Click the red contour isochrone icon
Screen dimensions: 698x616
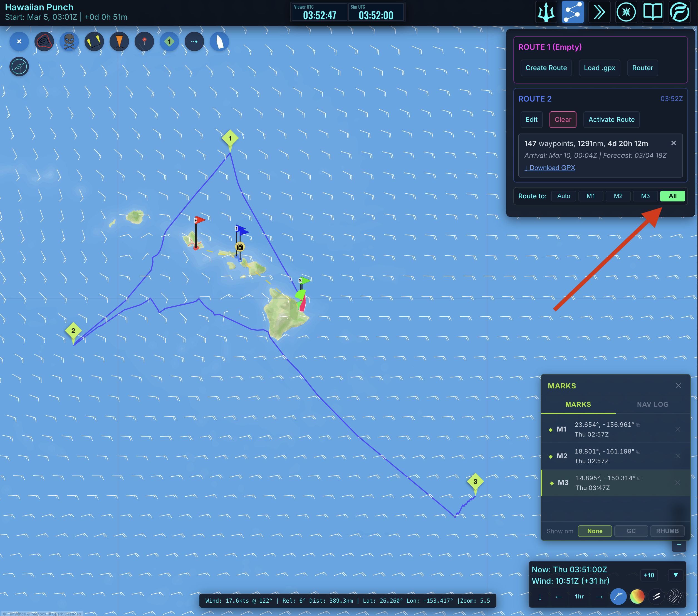[44, 42]
